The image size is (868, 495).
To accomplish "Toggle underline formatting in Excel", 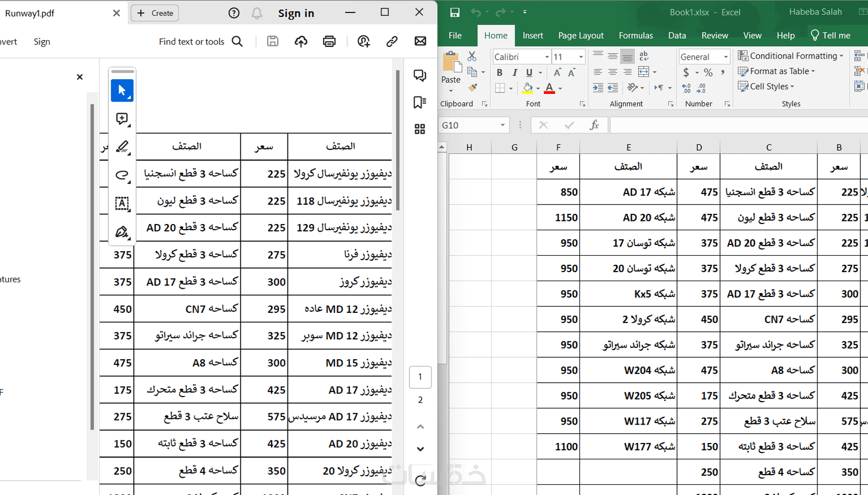I will (529, 72).
